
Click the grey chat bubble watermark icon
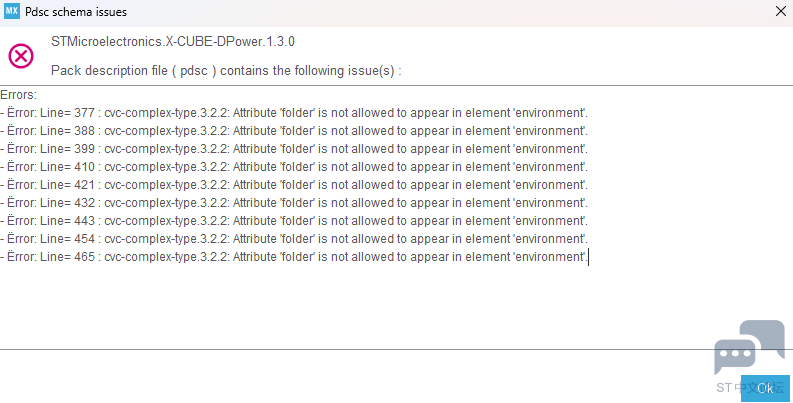point(749,347)
